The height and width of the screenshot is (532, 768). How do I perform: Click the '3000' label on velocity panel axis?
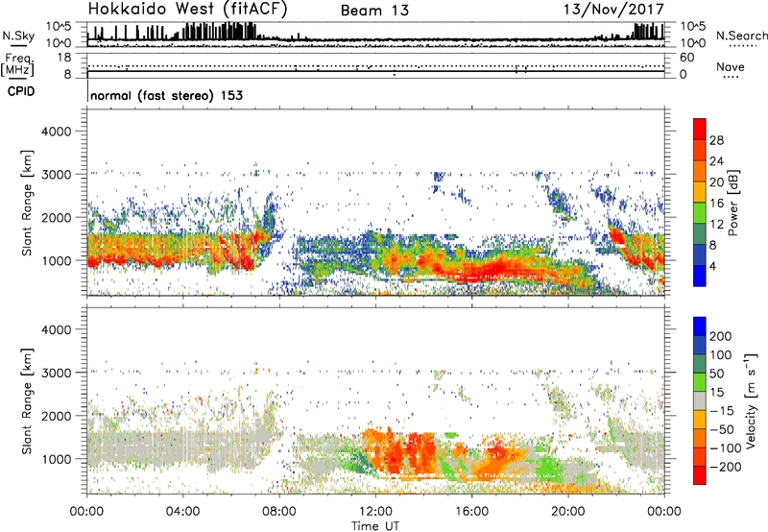click(56, 373)
